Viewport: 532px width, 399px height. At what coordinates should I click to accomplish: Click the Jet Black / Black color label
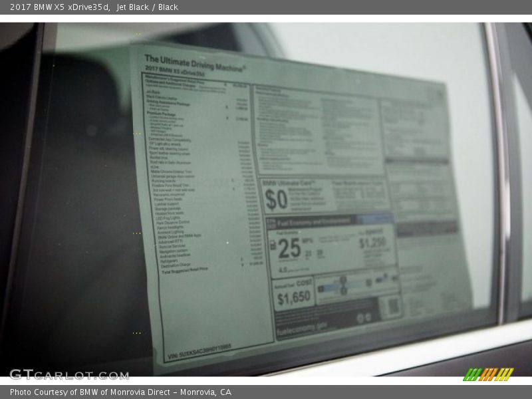(147, 7)
